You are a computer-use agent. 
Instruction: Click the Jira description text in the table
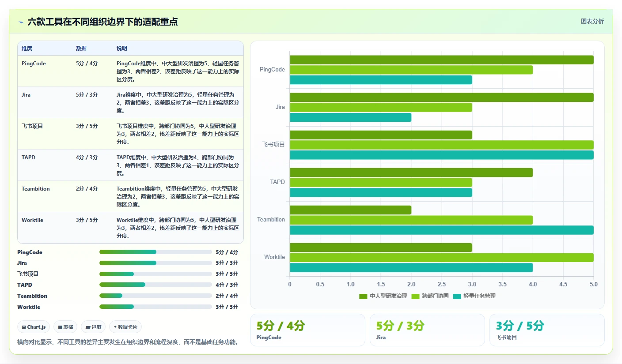178,102
